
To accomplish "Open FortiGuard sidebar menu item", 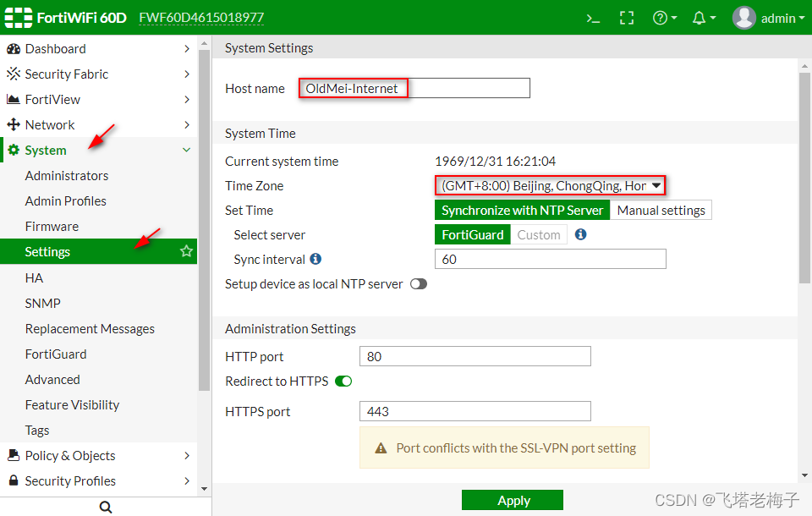I will (56, 354).
